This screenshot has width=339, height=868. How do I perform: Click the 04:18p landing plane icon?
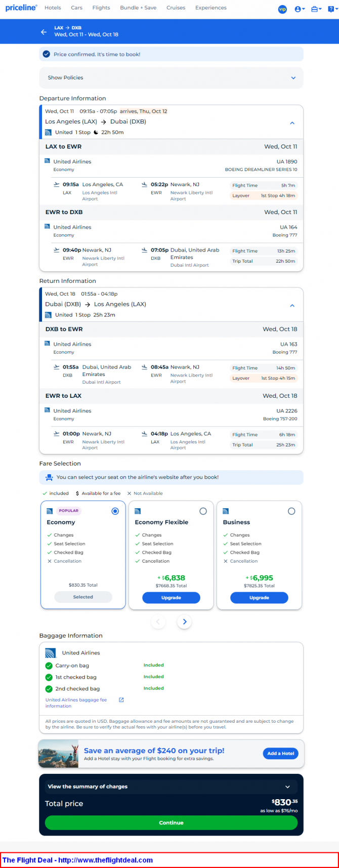145,434
